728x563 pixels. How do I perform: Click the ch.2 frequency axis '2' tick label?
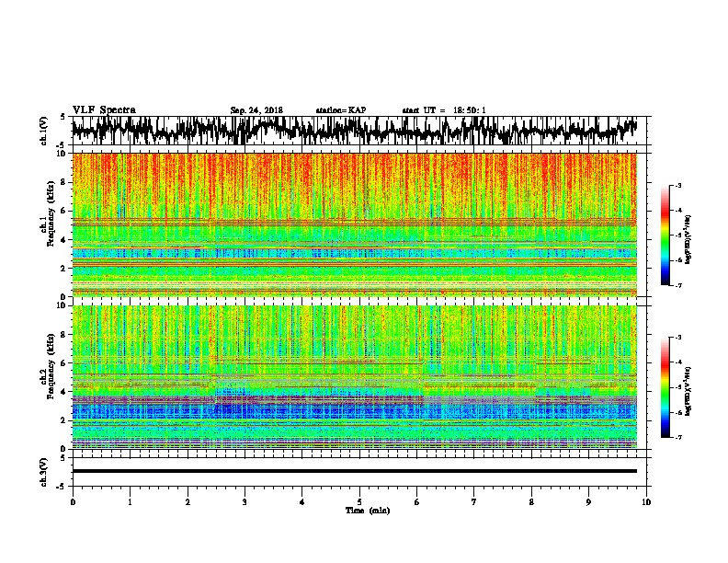point(63,419)
